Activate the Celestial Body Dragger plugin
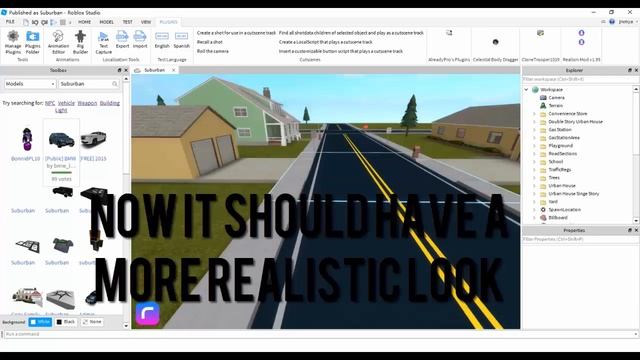The height and width of the screenshot is (360, 640). [496, 42]
